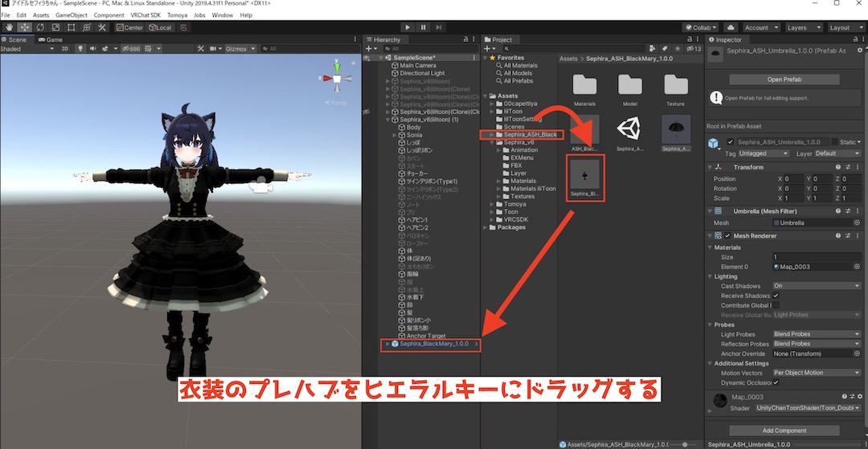Open the Layer Default dropdown

point(837,153)
